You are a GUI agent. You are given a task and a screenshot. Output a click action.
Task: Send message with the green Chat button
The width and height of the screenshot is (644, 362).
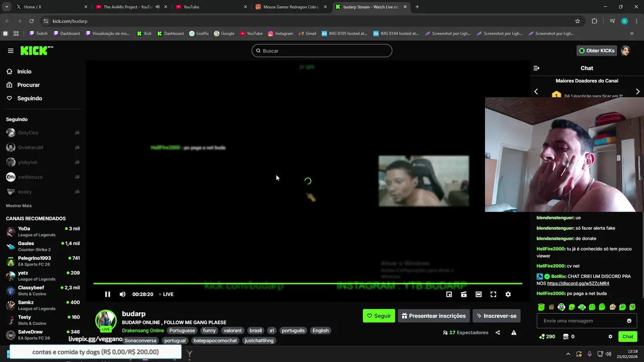click(x=628, y=336)
